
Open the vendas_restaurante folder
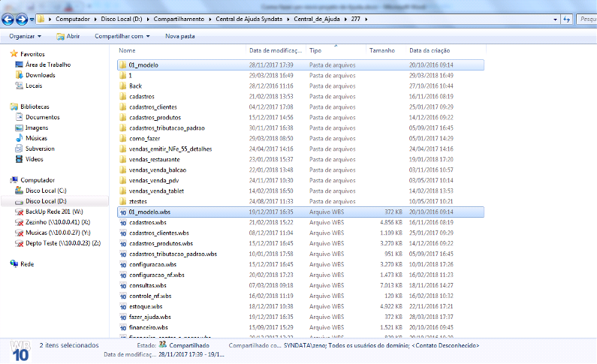(x=154, y=160)
